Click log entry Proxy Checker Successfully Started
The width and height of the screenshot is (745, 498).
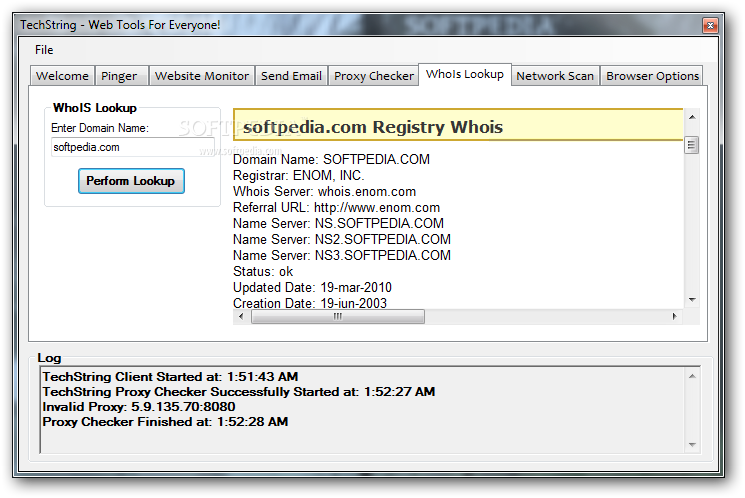[239, 392]
